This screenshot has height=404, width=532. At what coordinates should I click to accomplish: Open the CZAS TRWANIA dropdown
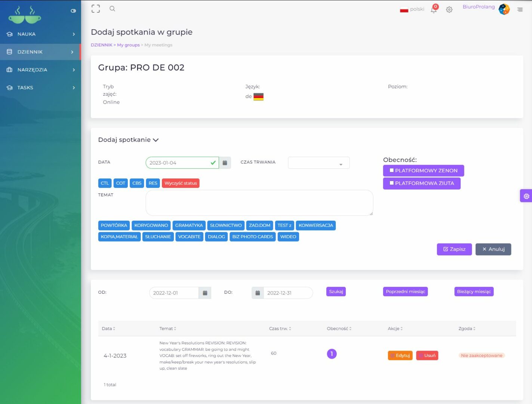319,163
